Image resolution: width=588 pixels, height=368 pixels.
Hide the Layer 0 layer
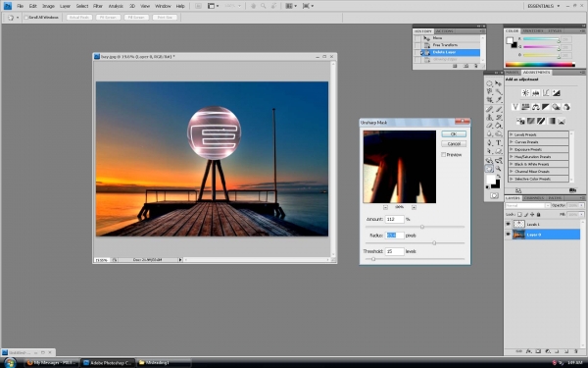508,235
